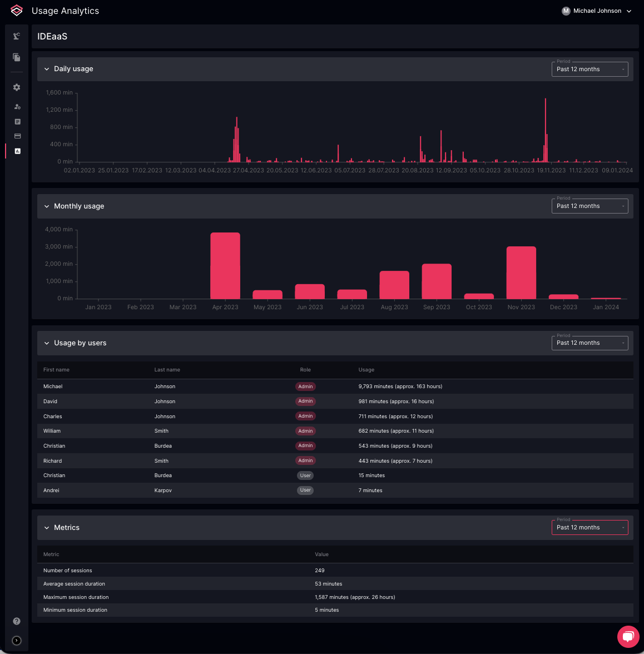Click the billing card icon in sidebar
This screenshot has height=654, width=644.
click(x=17, y=136)
